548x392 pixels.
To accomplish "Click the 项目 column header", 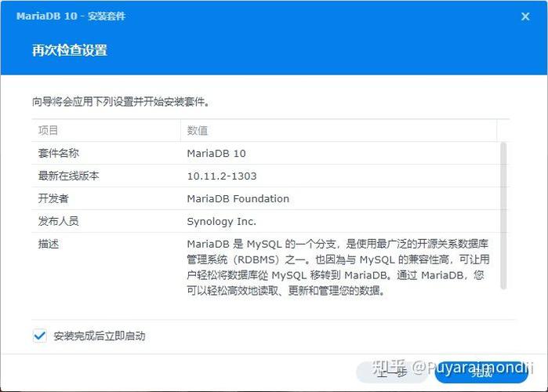I will (x=106, y=130).
